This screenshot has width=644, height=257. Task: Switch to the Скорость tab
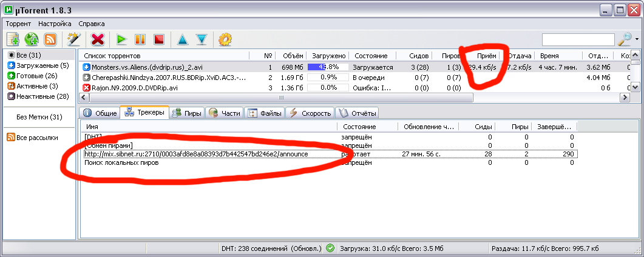tap(310, 113)
